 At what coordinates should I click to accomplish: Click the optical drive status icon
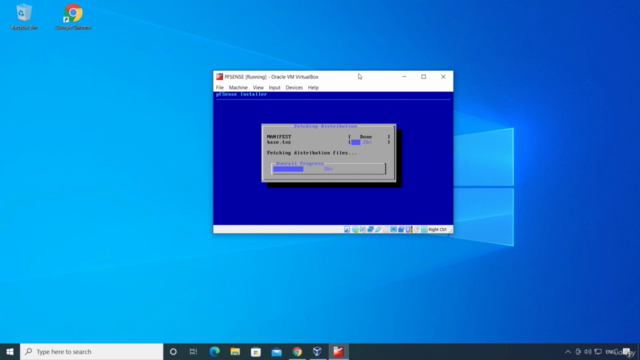pyautogui.click(x=355, y=229)
